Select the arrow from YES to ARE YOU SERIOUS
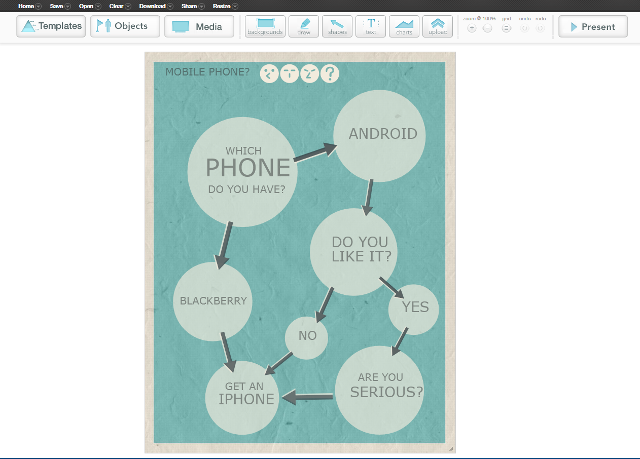Viewport: 640px width, 459px height. [400, 341]
